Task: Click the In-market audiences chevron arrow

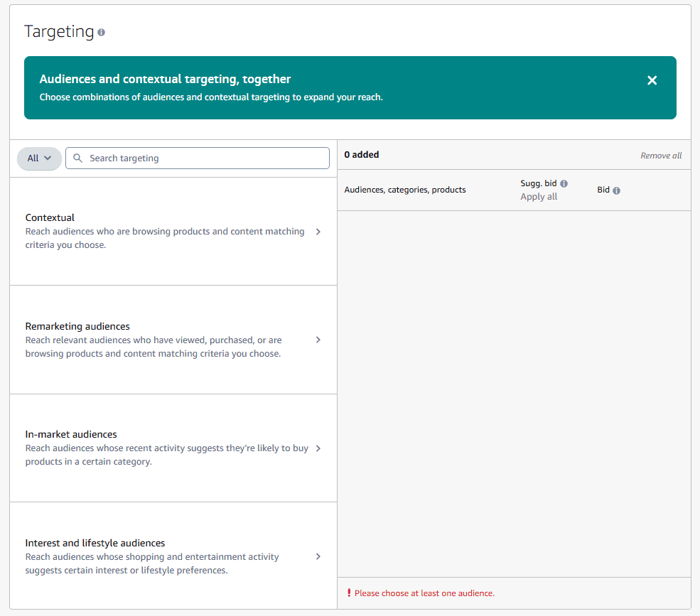Action: [x=318, y=448]
